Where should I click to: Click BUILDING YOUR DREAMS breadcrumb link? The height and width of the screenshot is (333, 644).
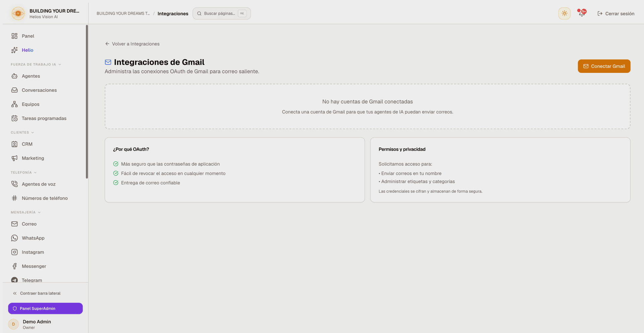coord(123,13)
